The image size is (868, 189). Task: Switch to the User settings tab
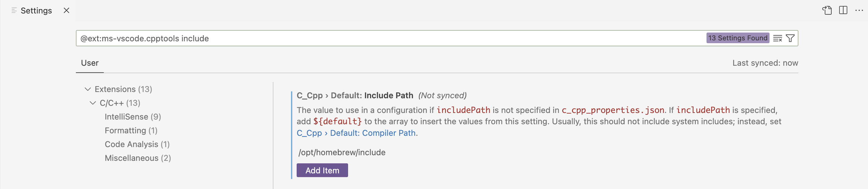[89, 63]
